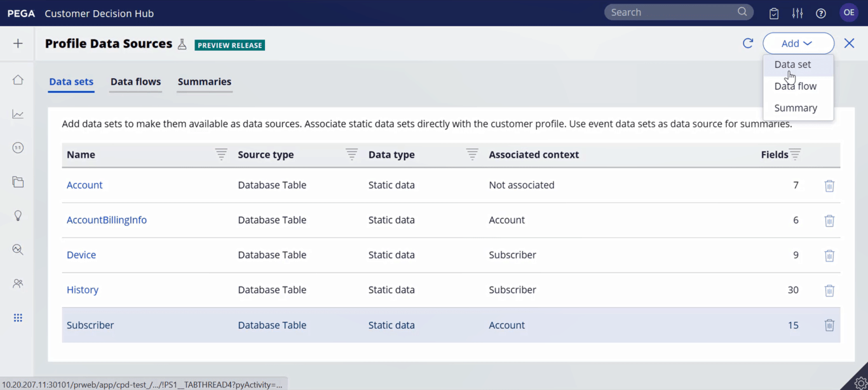Click the sliders settings icon in header
The image size is (868, 390).
tap(797, 12)
